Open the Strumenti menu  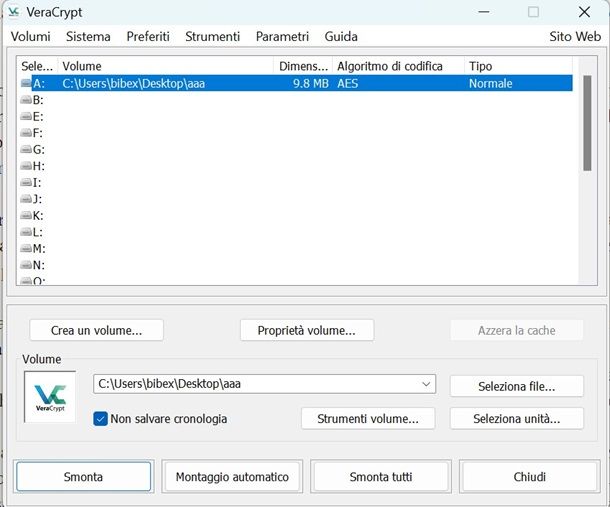(x=212, y=37)
